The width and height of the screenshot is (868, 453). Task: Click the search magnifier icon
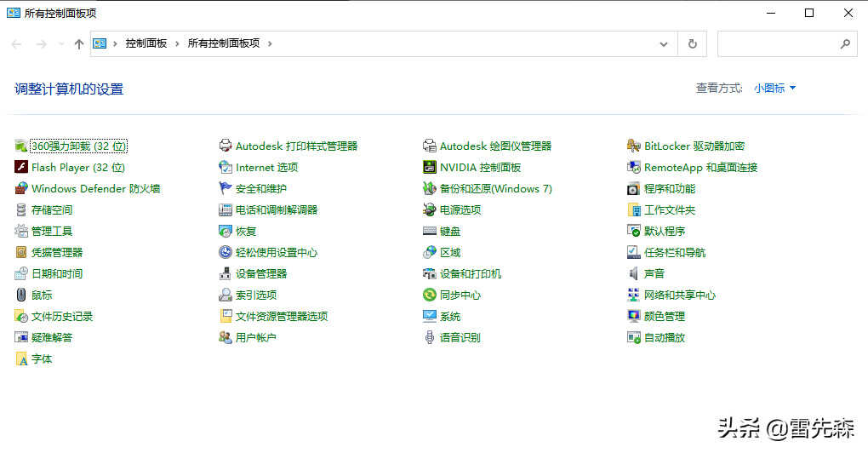(x=845, y=43)
